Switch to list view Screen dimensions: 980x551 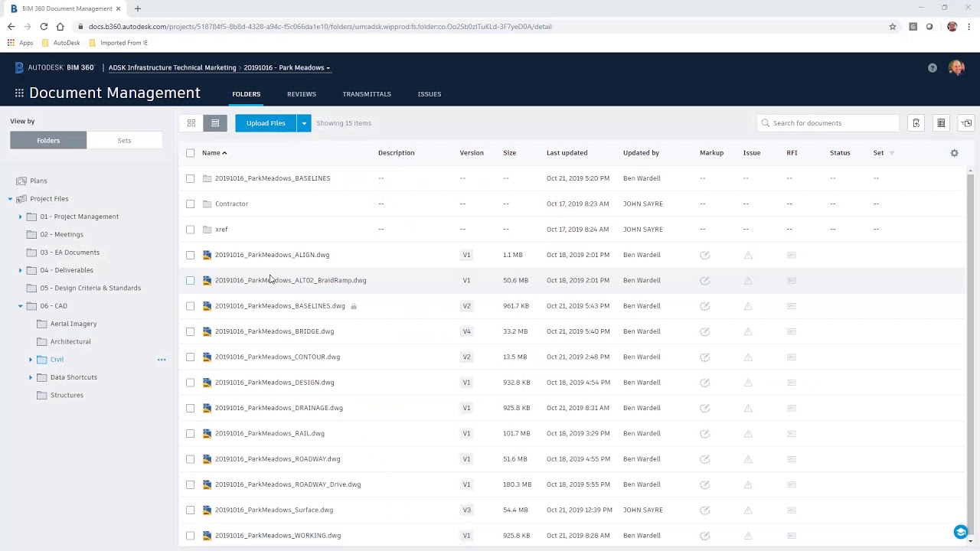click(x=215, y=123)
